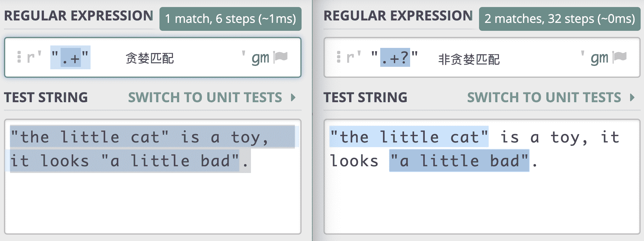Click inside the right non-greedy regex input
644x241 pixels.
pyautogui.click(x=534, y=58)
